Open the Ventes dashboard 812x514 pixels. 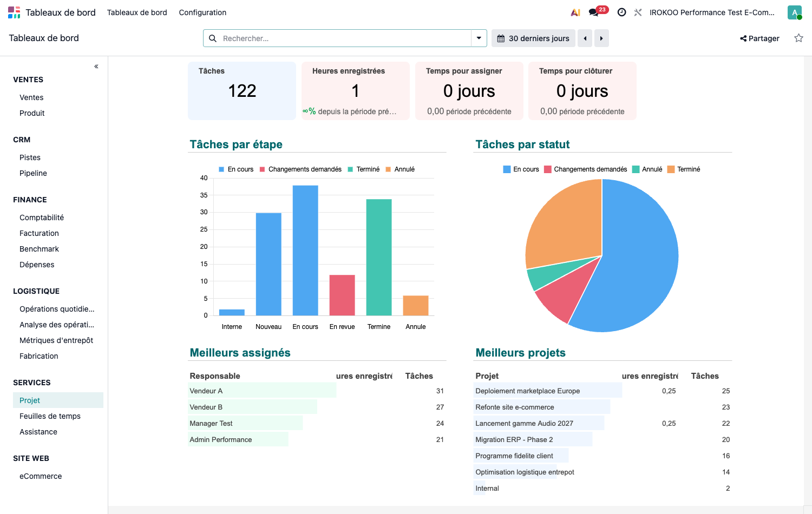31,97
